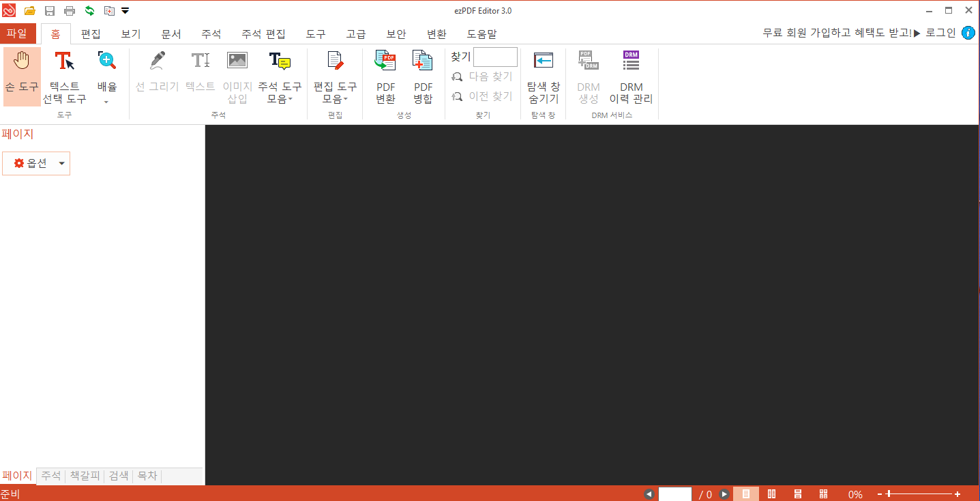The height and width of the screenshot is (501, 980).
Task: Switch to the 홈 ribbon tab
Action: point(55,33)
